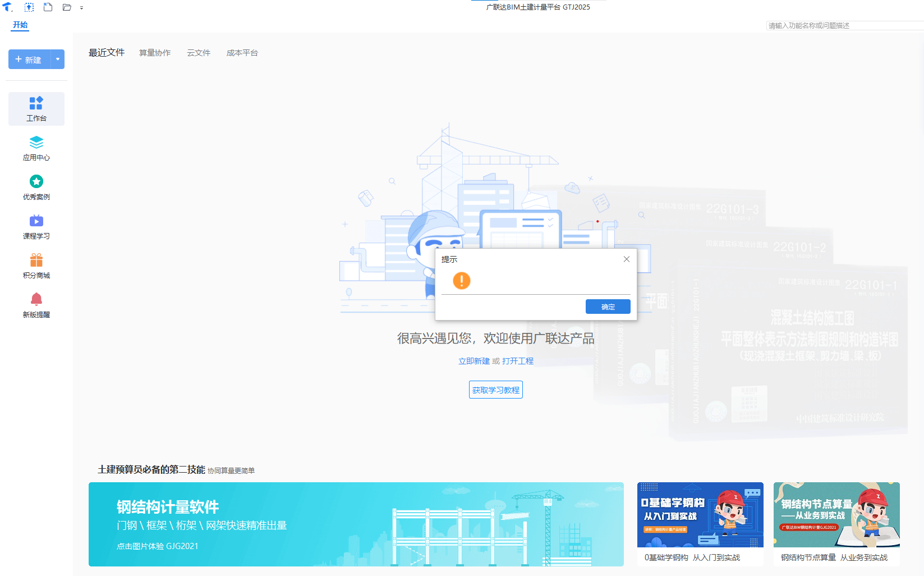Click the 立即新建 link
Viewport: 924px width, 576px height.
[x=474, y=361]
